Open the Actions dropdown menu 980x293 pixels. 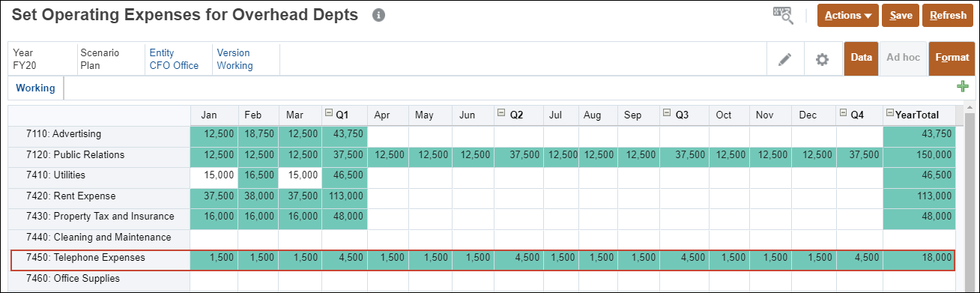[848, 15]
